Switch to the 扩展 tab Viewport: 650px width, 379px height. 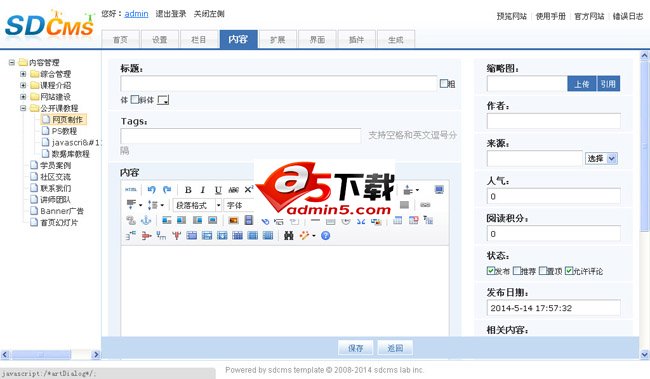tap(277, 39)
